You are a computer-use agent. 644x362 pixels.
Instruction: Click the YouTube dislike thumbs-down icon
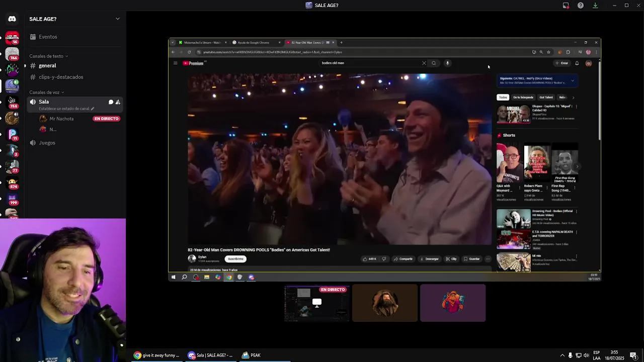coord(384,259)
